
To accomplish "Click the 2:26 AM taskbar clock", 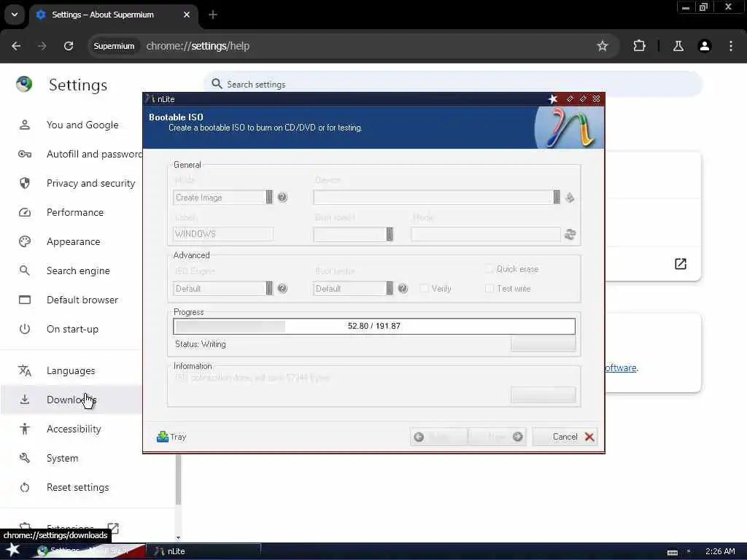I will [720, 551].
